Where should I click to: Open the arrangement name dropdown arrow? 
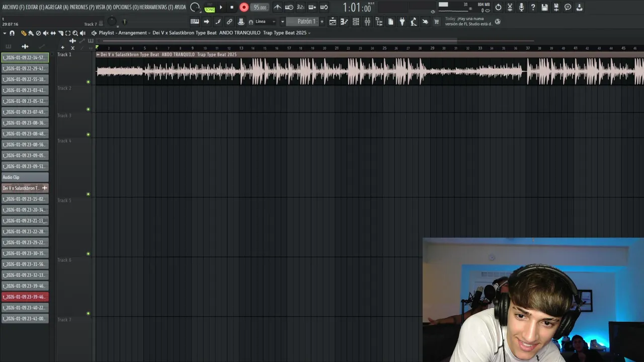pyautogui.click(x=309, y=33)
